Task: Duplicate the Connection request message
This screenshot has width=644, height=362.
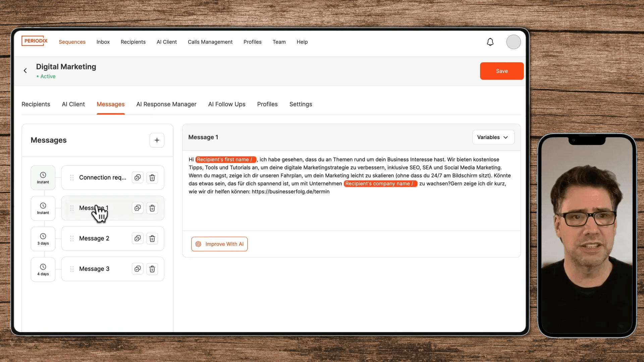Action: [138, 177]
